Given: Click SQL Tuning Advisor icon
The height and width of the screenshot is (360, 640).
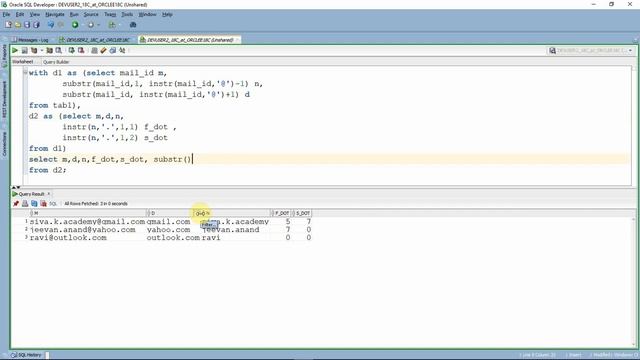Looking at the screenshot, I should 59,51.
